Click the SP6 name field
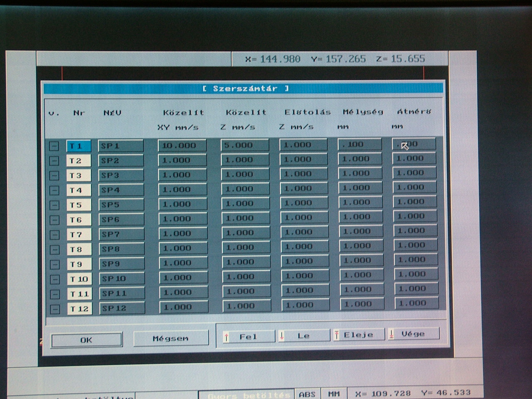The height and width of the screenshot is (399, 532). 121,219
